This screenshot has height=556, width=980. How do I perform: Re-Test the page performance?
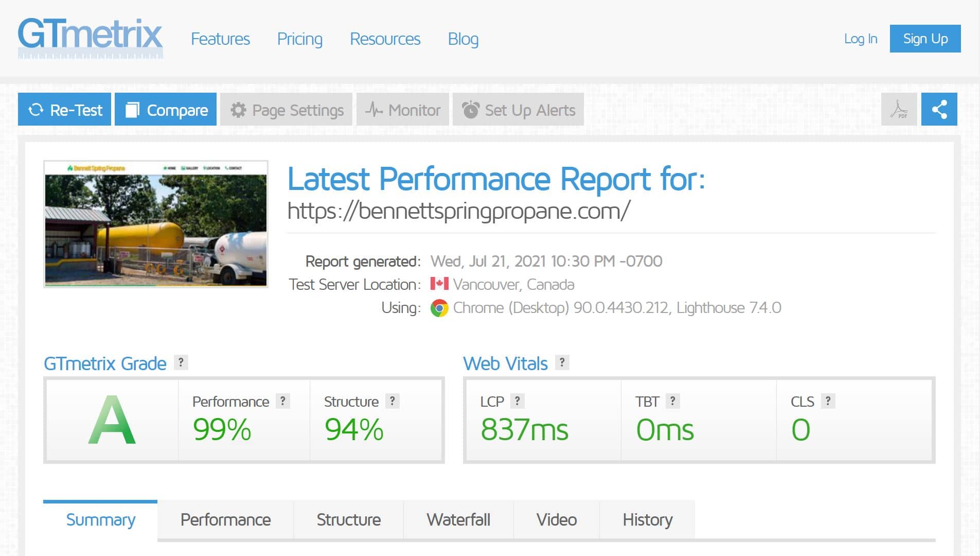[65, 110]
